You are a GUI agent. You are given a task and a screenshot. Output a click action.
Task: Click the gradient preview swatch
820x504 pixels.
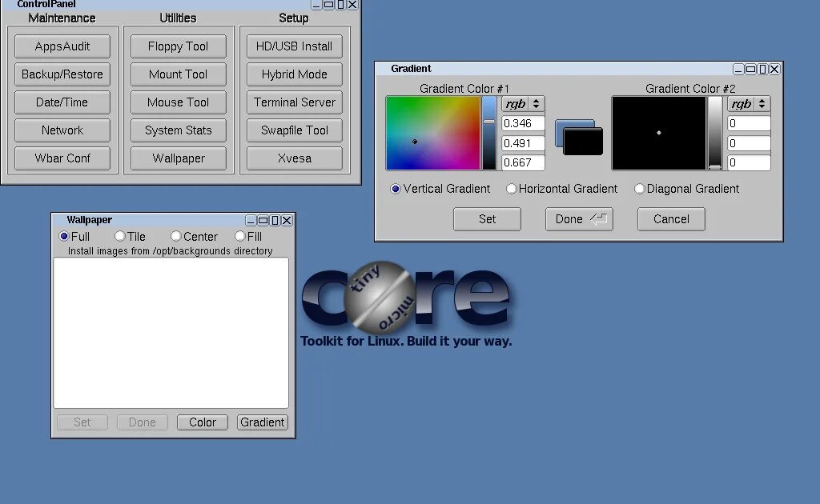coord(579,138)
